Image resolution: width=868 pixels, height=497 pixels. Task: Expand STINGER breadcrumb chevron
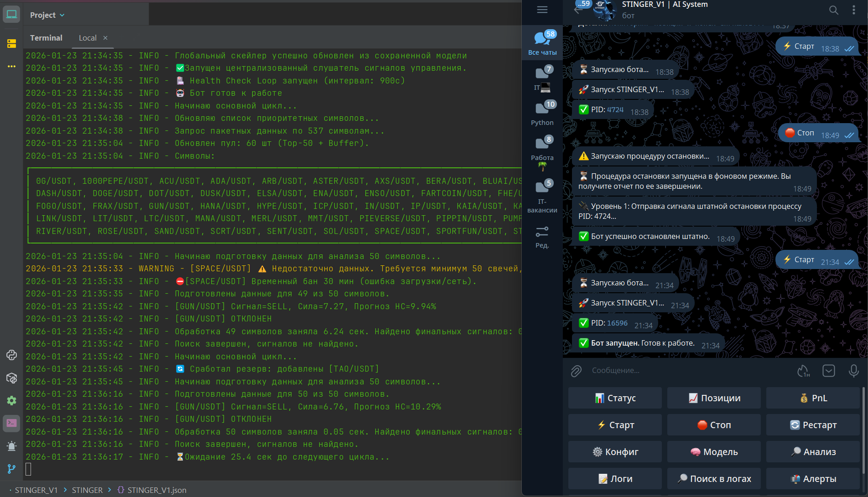pos(109,490)
